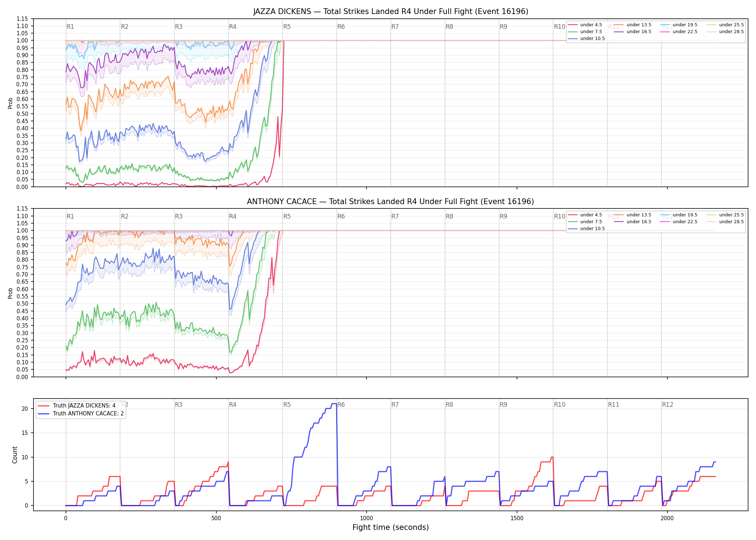This screenshot has width=756, height=540.
Task: Click red line swatch beside Truth JAZZA DICKENS
Action: click(x=44, y=406)
